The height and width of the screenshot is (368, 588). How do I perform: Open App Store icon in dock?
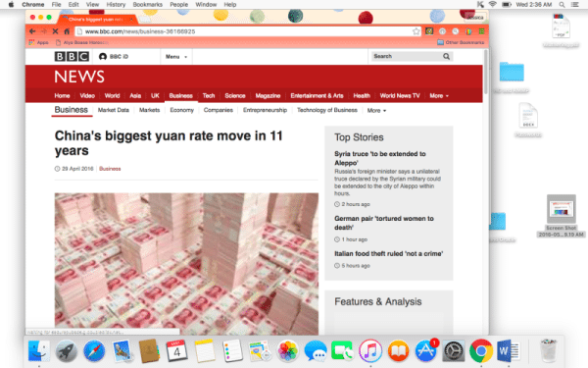(x=426, y=351)
